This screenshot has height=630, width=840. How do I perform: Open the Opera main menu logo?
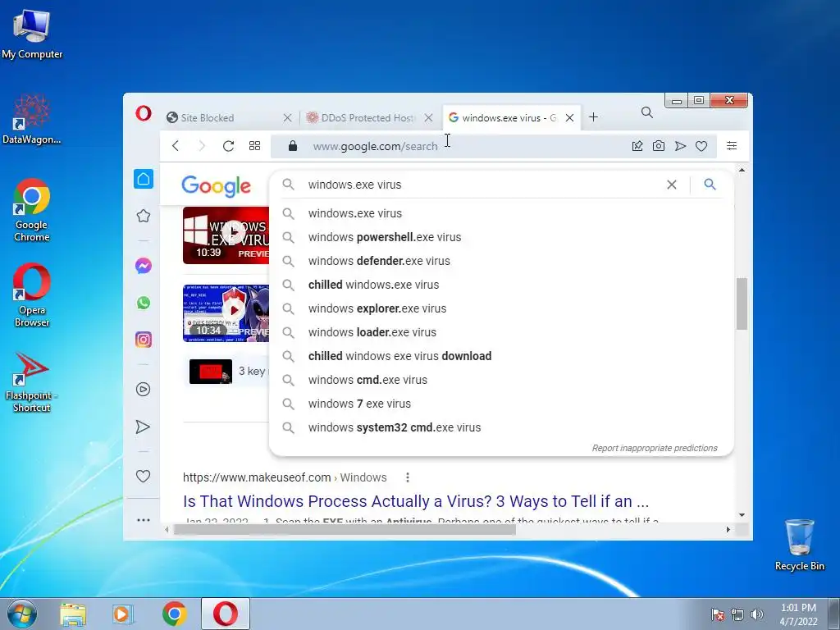[143, 113]
